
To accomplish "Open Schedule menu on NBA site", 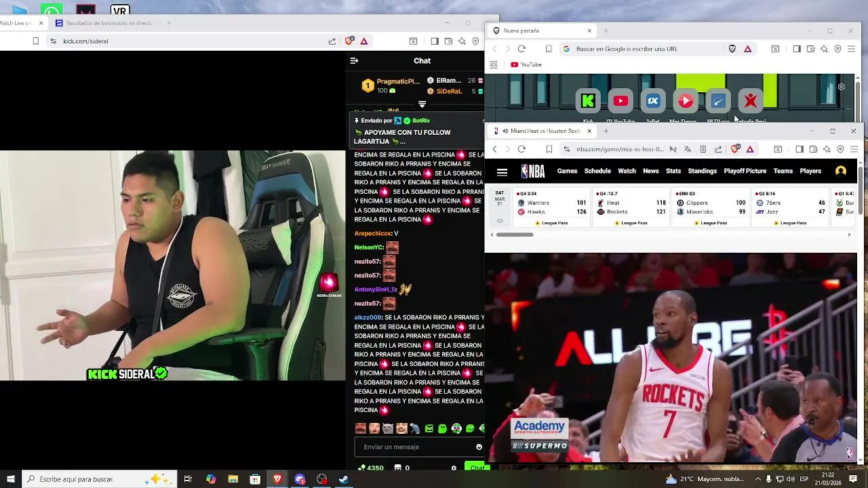I will pyautogui.click(x=597, y=171).
